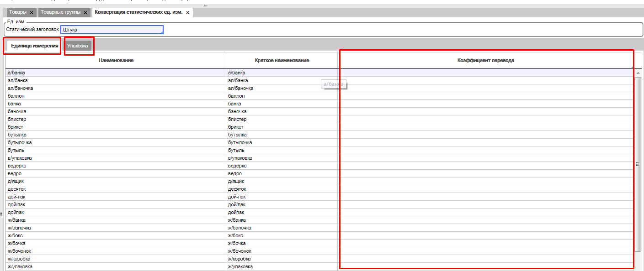Select the бутылка row in Наименование
The height and width of the screenshot is (271, 644).
[17, 135]
